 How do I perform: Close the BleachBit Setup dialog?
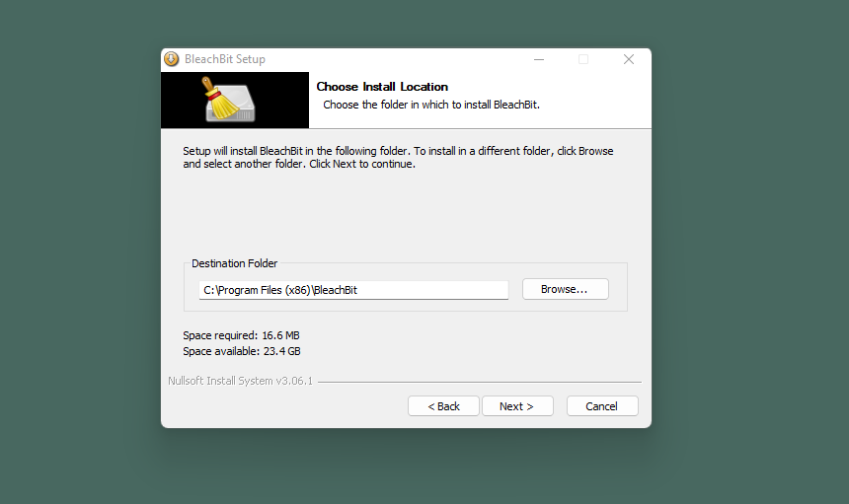pyautogui.click(x=629, y=59)
